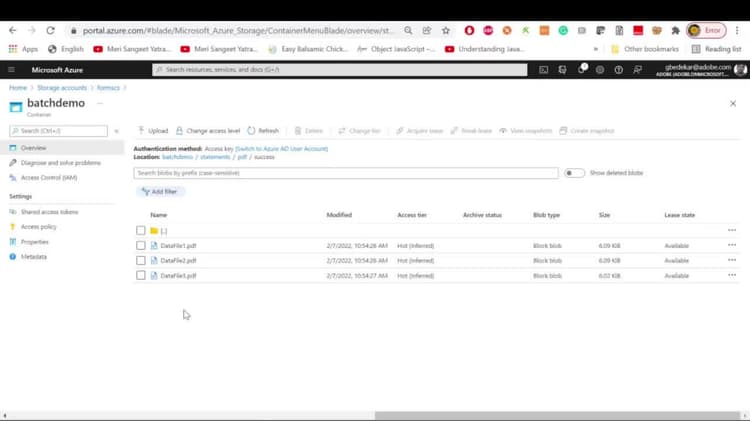Open Access Control (IAM)
This screenshot has height=421, width=750.
[x=49, y=177]
